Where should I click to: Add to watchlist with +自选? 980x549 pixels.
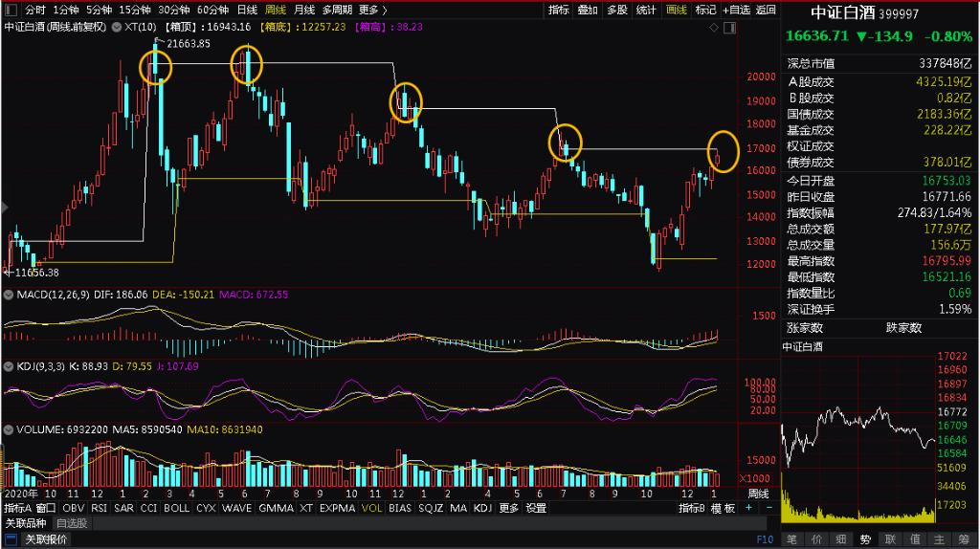pos(736,10)
